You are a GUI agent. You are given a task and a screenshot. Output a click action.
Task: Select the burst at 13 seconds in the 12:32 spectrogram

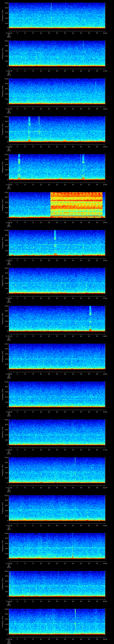[x=29, y=129]
